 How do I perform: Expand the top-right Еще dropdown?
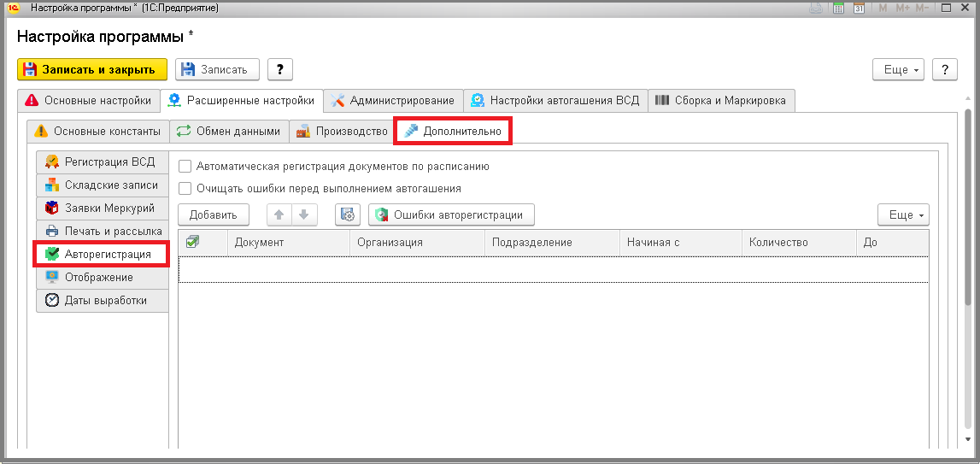899,69
